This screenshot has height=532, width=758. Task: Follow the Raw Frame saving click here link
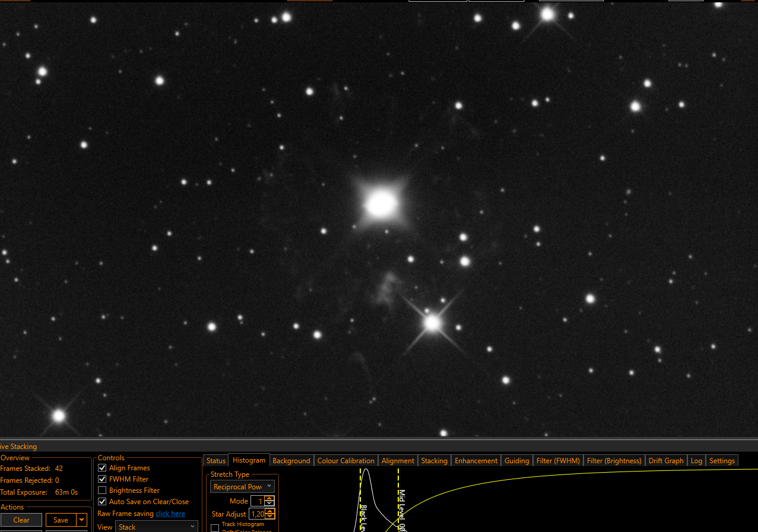coord(170,514)
